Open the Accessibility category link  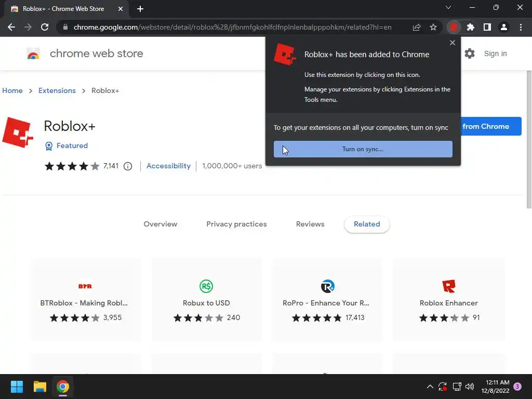coord(168,166)
